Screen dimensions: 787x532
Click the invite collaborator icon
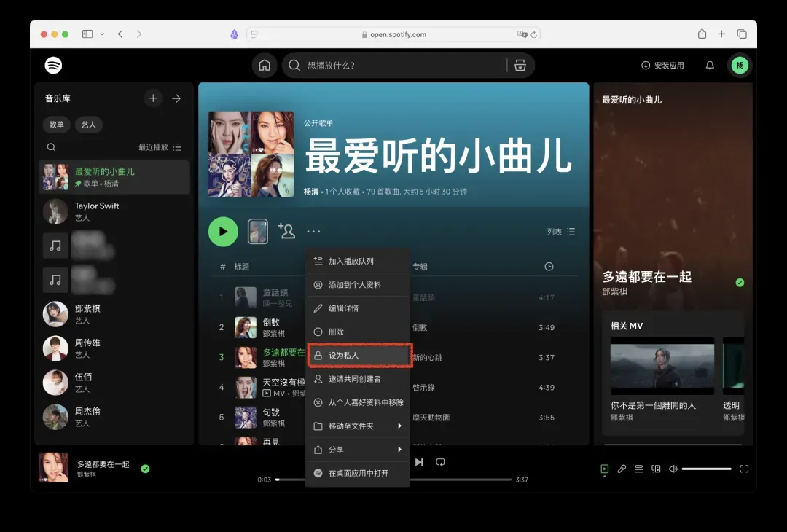tap(286, 232)
